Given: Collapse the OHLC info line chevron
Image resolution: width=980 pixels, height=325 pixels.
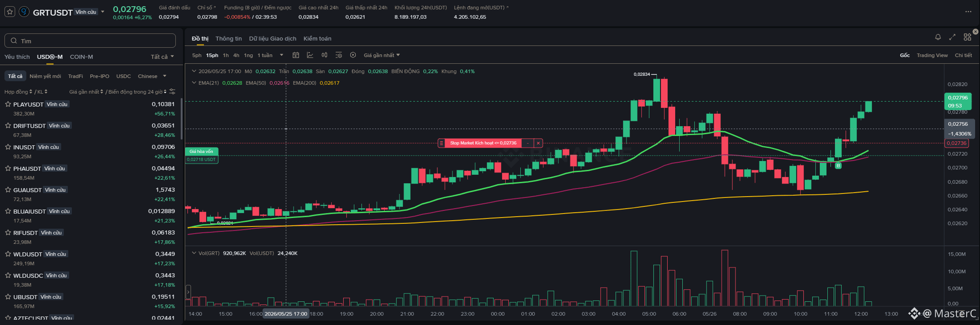Looking at the screenshot, I should [194, 71].
